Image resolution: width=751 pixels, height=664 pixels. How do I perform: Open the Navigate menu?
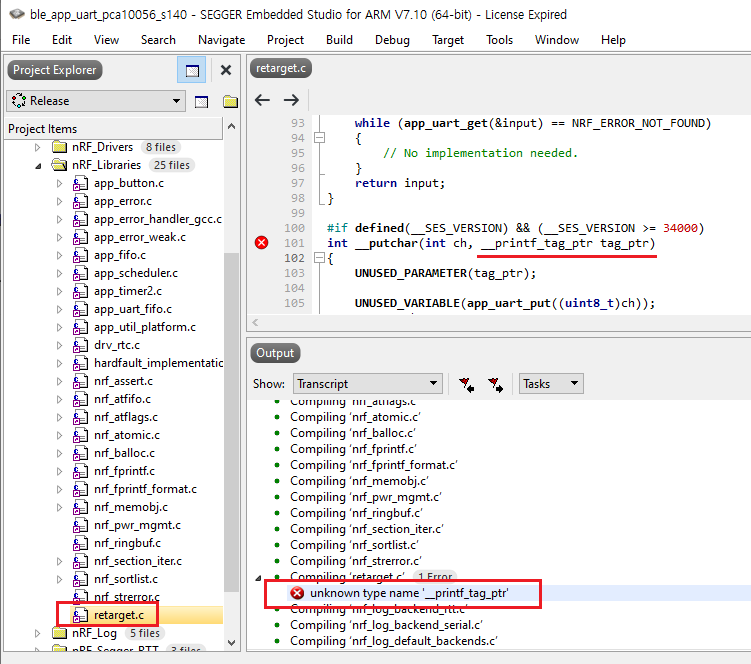click(x=221, y=40)
